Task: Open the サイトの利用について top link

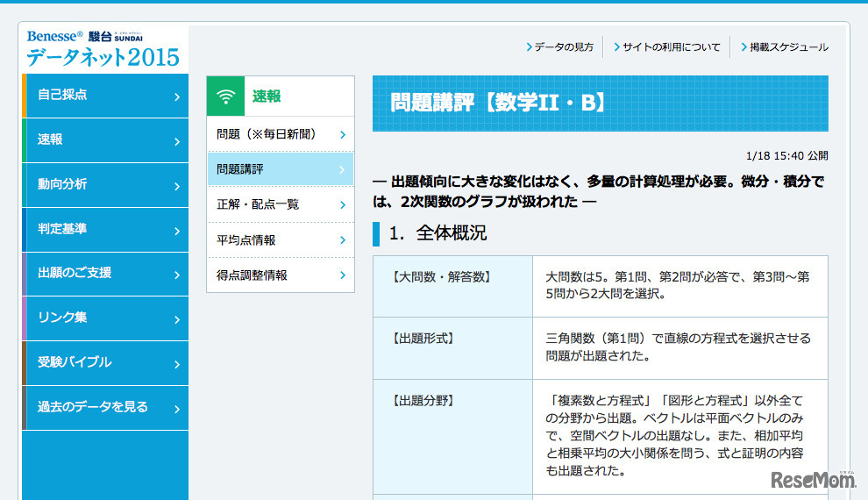Action: (667, 47)
